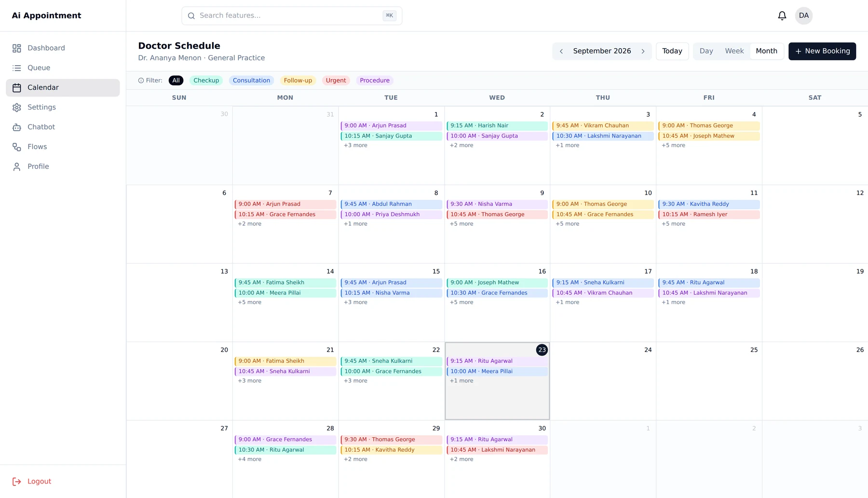
Task: Expand +1 more on September 23
Action: pos(461,381)
